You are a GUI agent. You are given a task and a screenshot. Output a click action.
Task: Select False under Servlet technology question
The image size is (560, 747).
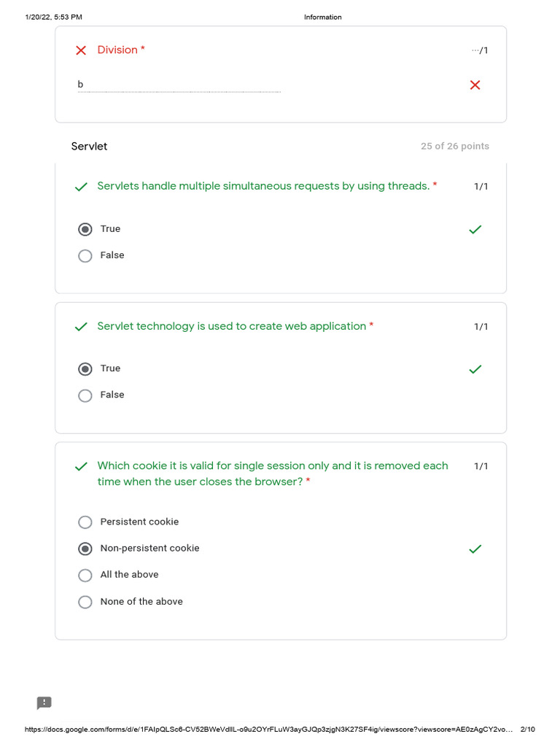85,395
